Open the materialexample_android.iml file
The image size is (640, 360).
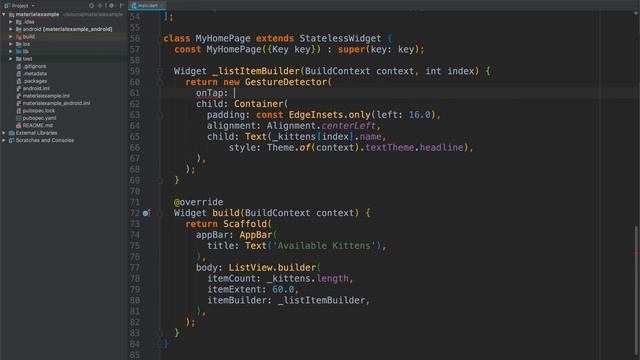56,103
